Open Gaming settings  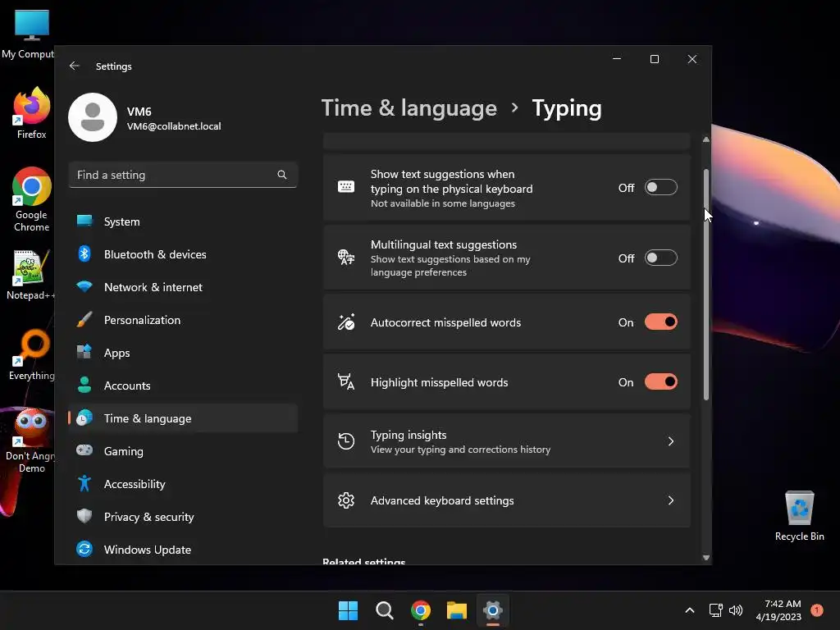coord(183,450)
